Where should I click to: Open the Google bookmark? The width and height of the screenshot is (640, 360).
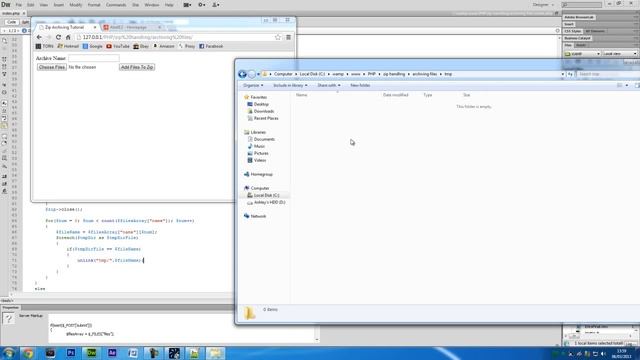coord(93,47)
